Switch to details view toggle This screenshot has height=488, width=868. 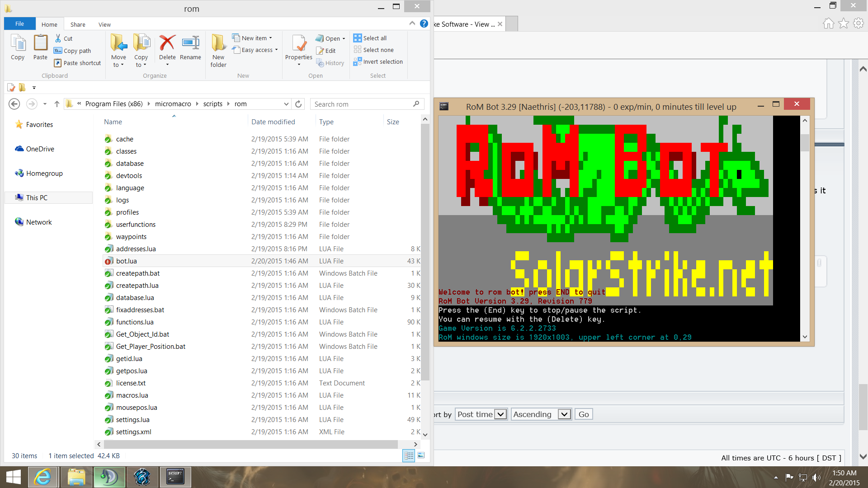409,455
